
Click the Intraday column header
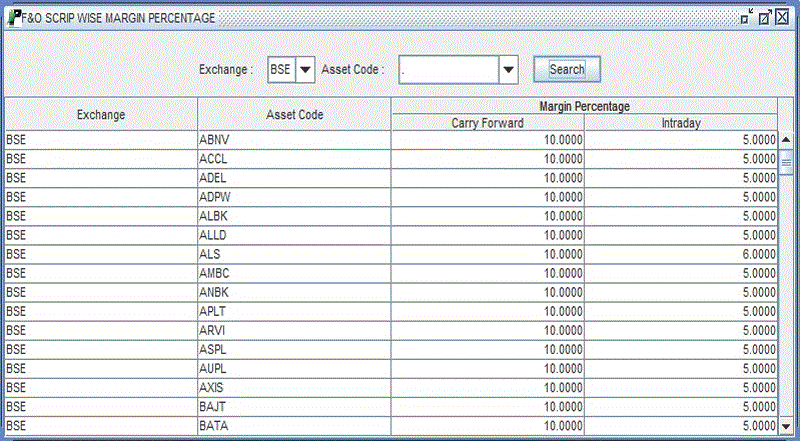point(680,123)
